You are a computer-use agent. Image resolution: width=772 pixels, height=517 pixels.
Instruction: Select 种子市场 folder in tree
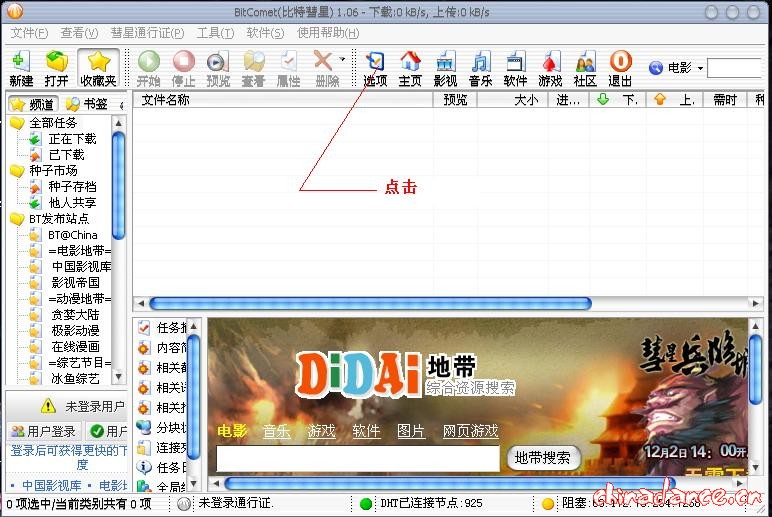pos(53,170)
